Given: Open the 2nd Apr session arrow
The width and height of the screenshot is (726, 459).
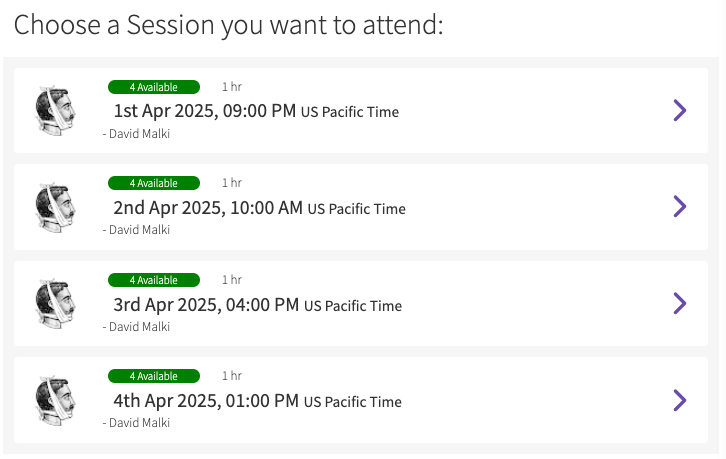Looking at the screenshot, I should pos(680,207).
